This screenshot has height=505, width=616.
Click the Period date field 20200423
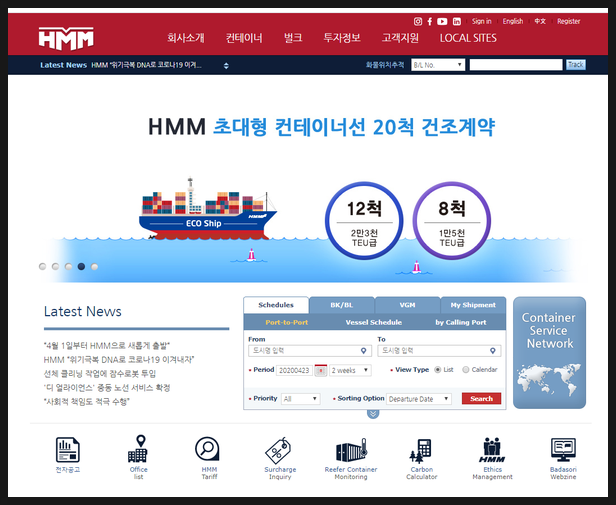click(x=294, y=371)
